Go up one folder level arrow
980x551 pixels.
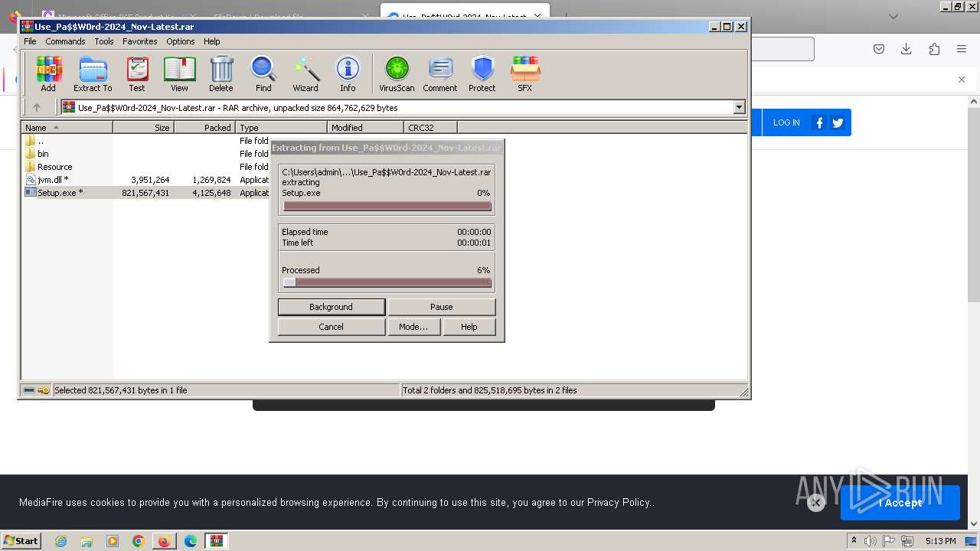[36, 107]
